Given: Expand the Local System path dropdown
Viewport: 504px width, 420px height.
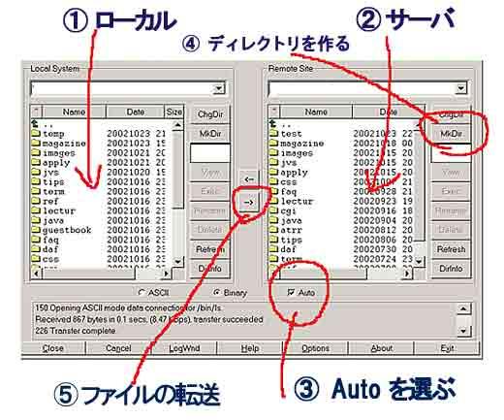Looking at the screenshot, I should click(x=219, y=88).
